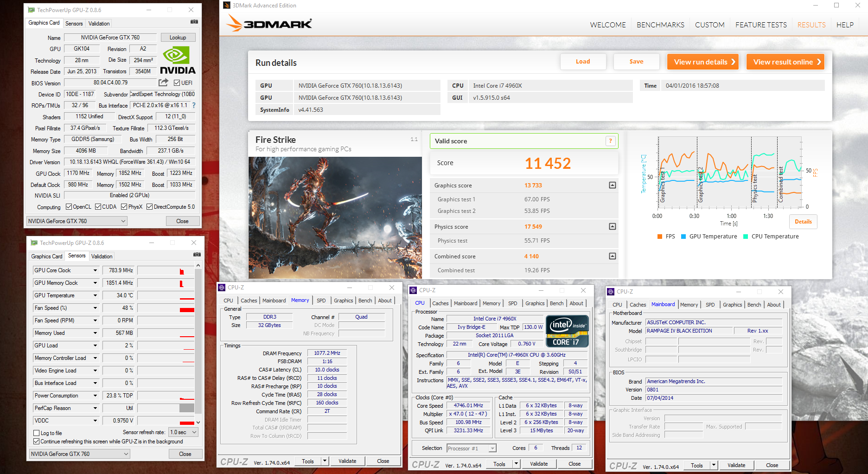This screenshot has width=868, height=474.
Task: Open the Sensor refresh rate dropdown
Action: (184, 432)
